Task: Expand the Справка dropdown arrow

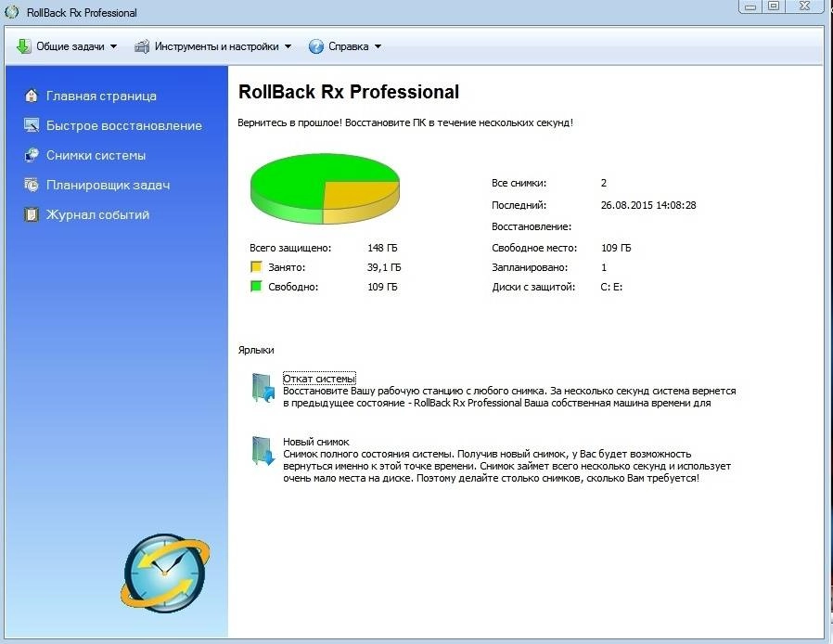Action: tap(378, 46)
